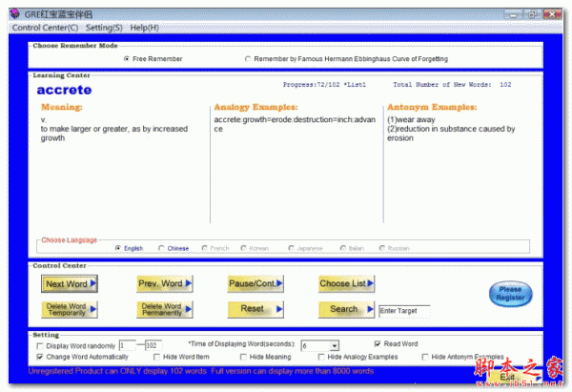This screenshot has width=572, height=392.
Task: Open the Help(H) menu
Action: 145,28
